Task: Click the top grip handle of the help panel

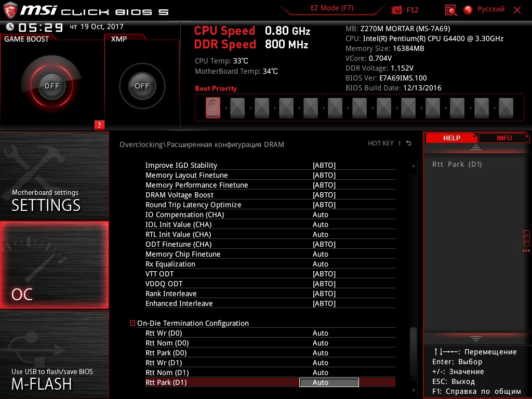Action: coord(476,148)
